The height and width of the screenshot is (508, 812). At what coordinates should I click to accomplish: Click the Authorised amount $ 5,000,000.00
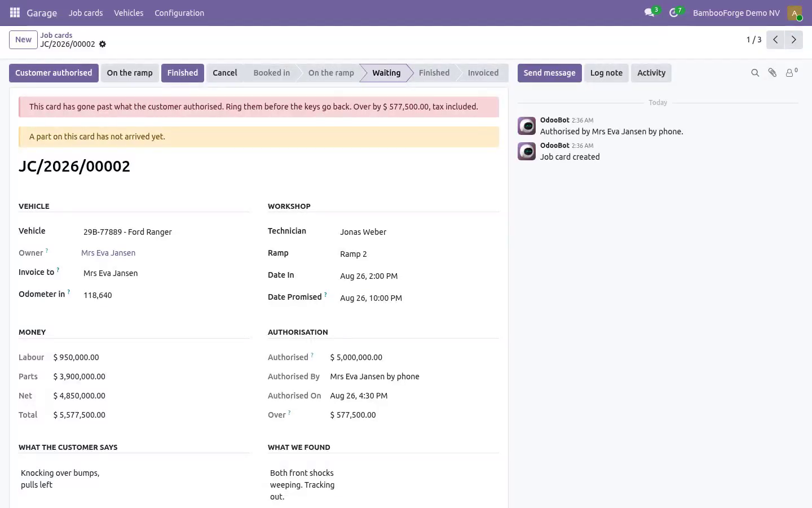(356, 357)
